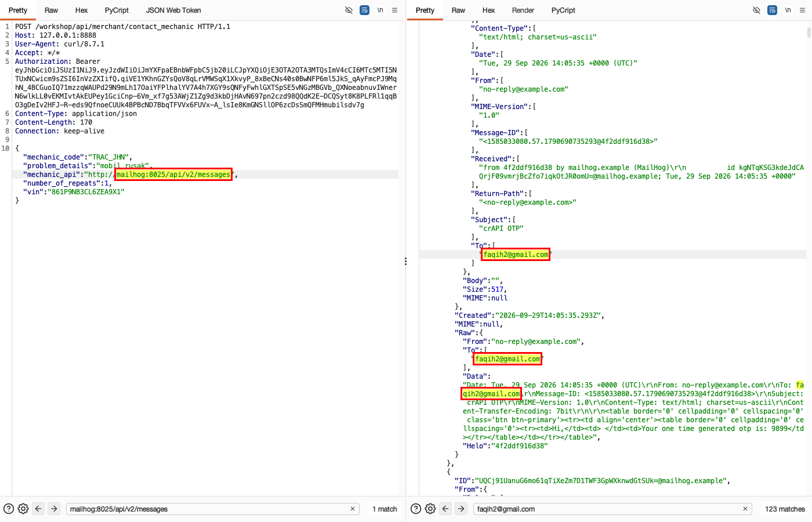Open the request Hex tab

82,10
